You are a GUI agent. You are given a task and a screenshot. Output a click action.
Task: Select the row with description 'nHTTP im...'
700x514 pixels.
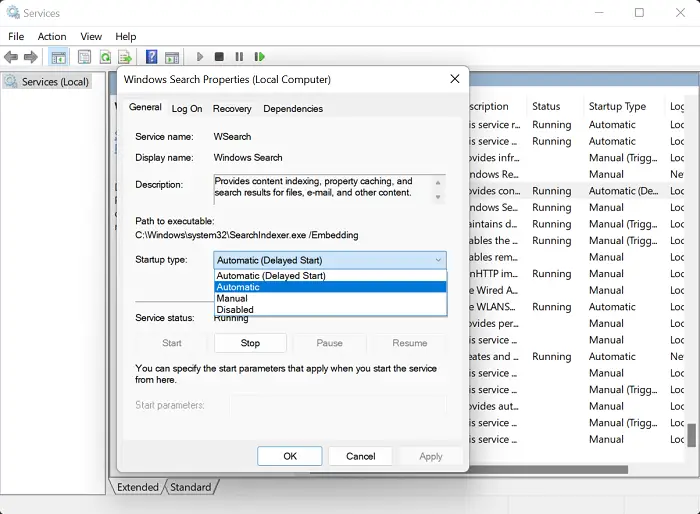pyautogui.click(x=576, y=273)
